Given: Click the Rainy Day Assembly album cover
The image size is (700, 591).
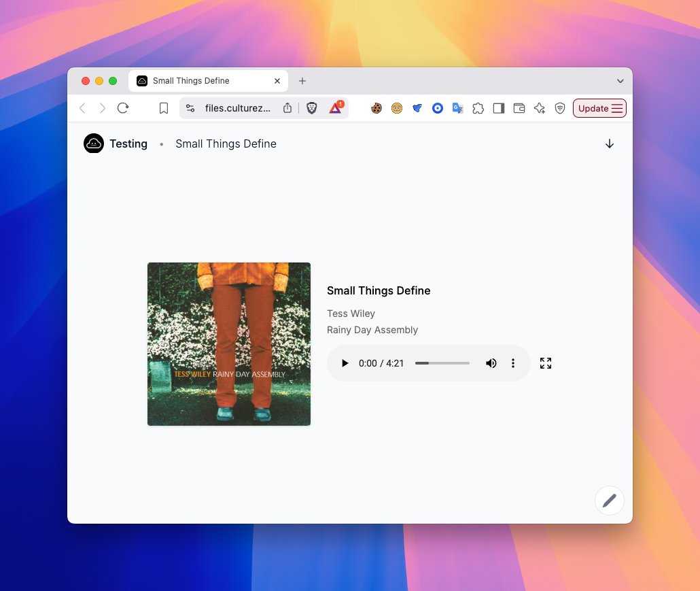Looking at the screenshot, I should [x=229, y=344].
